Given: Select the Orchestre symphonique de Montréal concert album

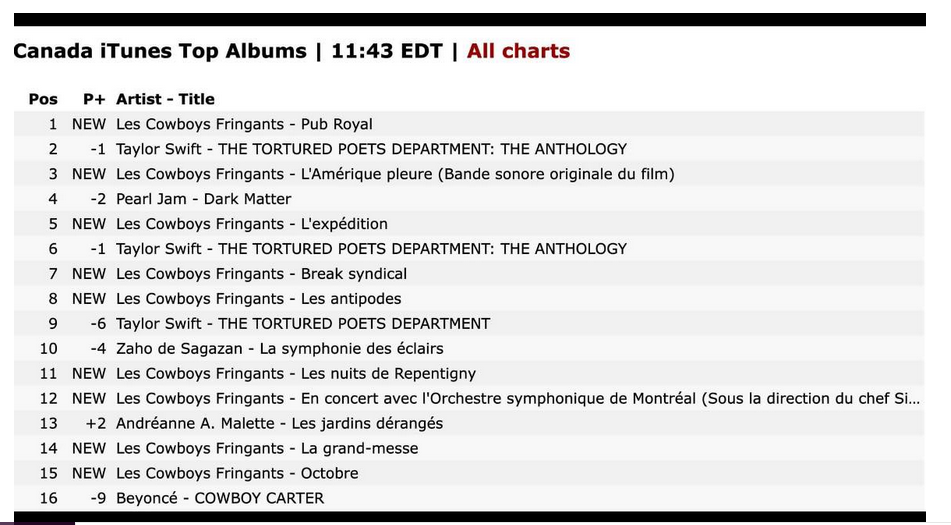Looking at the screenshot, I should coord(517,399).
